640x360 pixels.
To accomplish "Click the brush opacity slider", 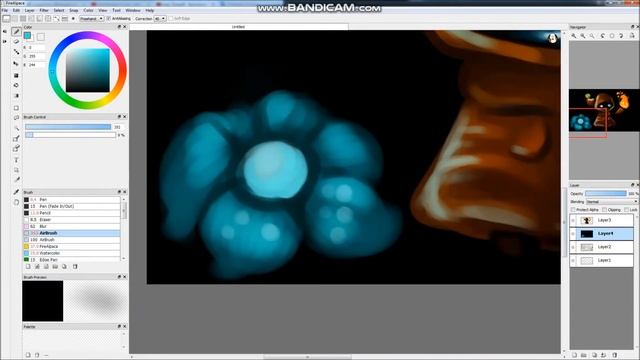I will pos(70,135).
